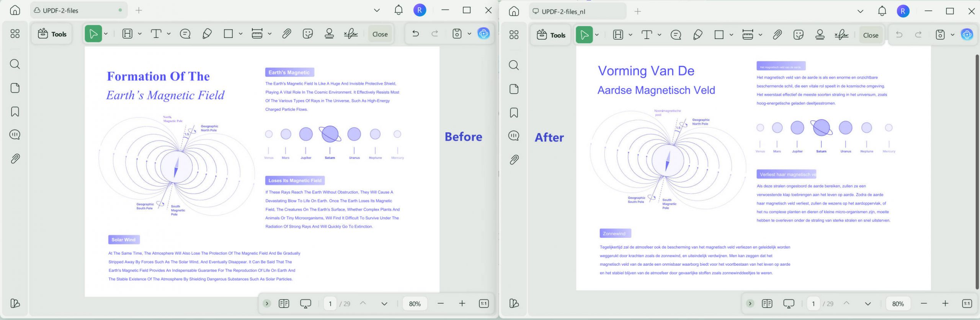980x320 pixels.
Task: Switch to UPDF-2-files tab
Action: [x=78, y=10]
